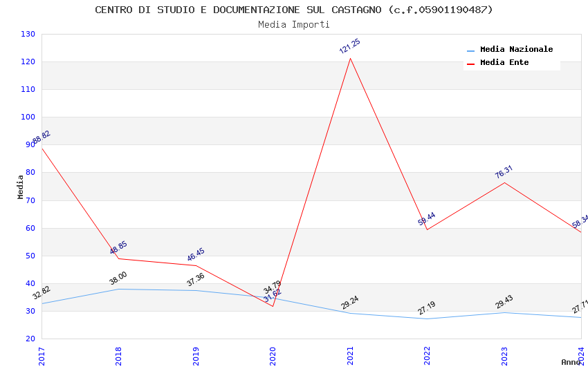Click the 32.82 data label
Image resolution: width=588 pixels, height=380 pixels.
(x=42, y=292)
